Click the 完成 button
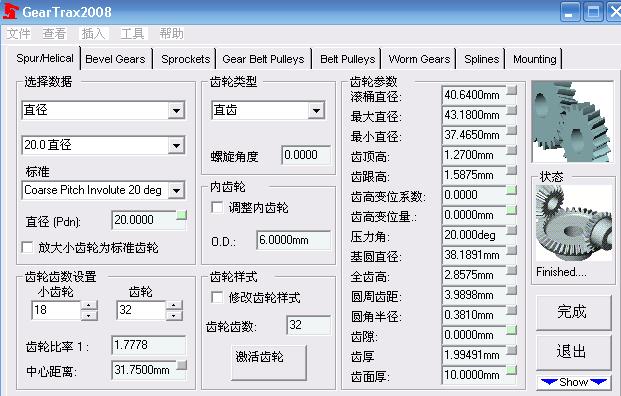This screenshot has height=396, width=621. point(573,312)
